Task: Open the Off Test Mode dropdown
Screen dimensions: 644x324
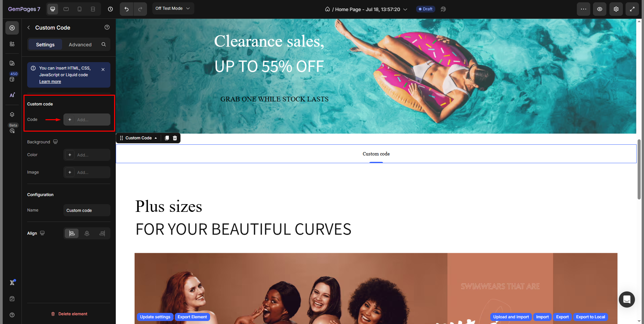Action: pos(173,8)
